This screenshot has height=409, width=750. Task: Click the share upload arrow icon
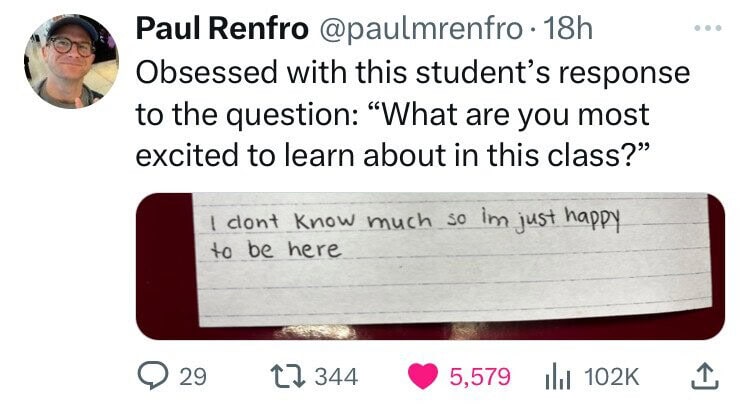[x=705, y=376]
